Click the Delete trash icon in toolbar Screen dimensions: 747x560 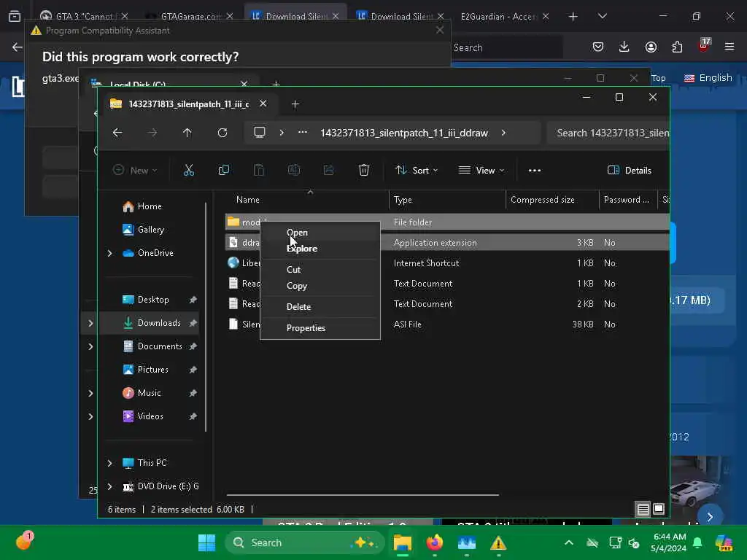364,170
